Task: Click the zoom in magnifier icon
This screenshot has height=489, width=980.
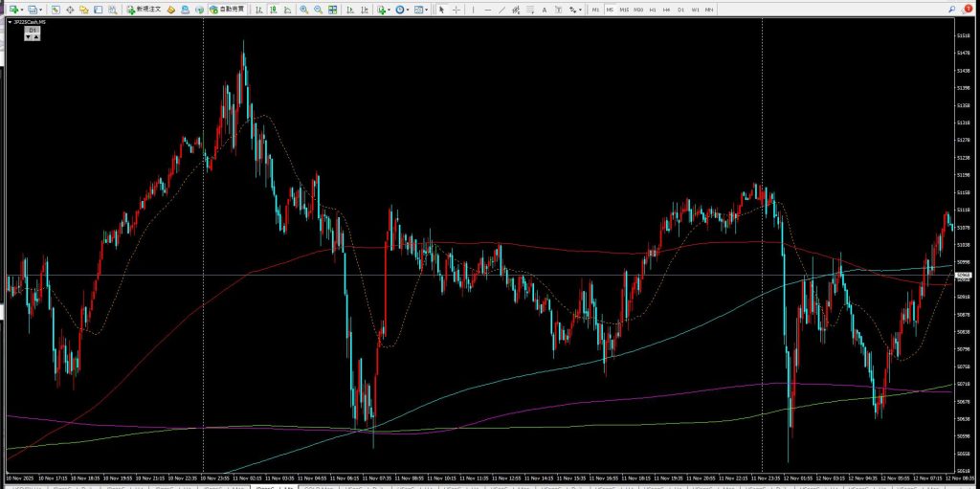Action: tap(303, 10)
